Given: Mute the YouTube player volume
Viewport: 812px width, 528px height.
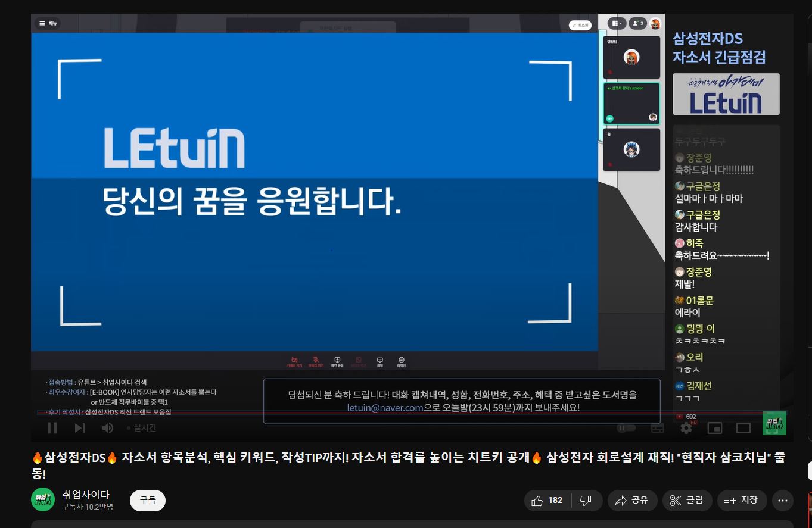Looking at the screenshot, I should [x=107, y=428].
